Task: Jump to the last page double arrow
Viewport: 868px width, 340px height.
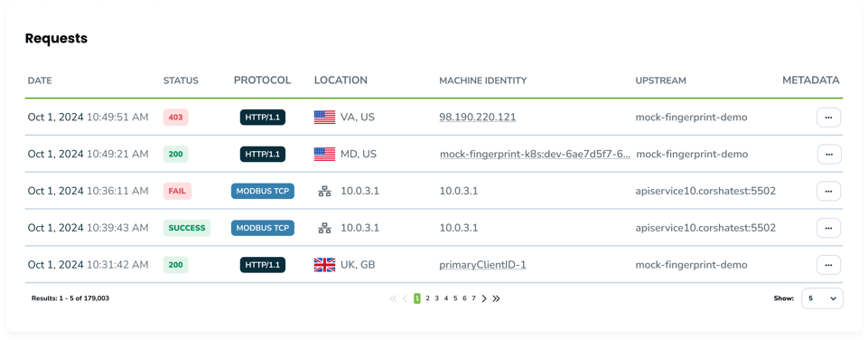Action: tap(496, 298)
